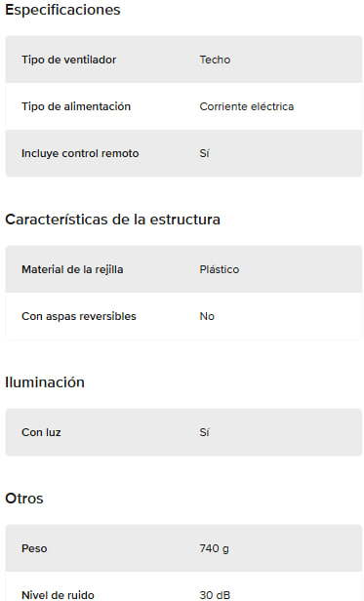Select the Tipo de ventilador label
Screen dimensions: 364x601
(68, 60)
